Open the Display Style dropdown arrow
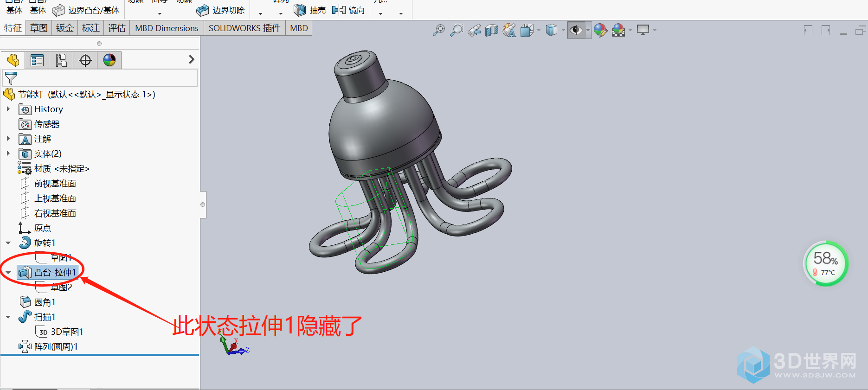This screenshot has width=868, height=390. (x=563, y=31)
